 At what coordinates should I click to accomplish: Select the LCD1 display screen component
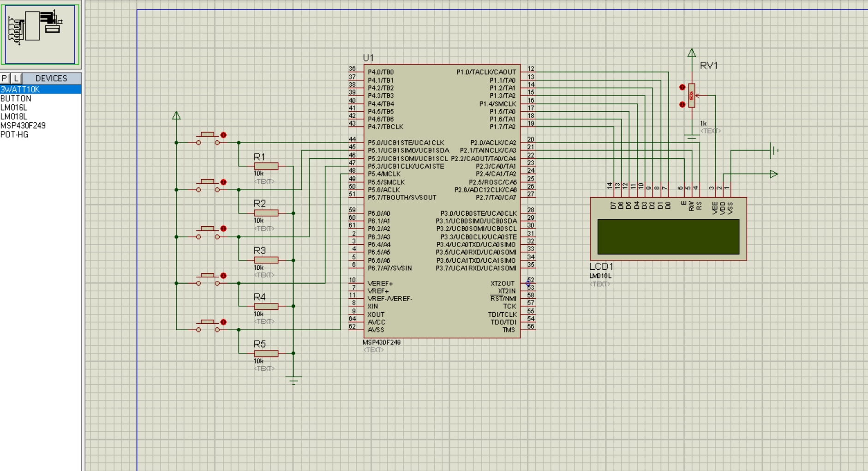[668, 236]
